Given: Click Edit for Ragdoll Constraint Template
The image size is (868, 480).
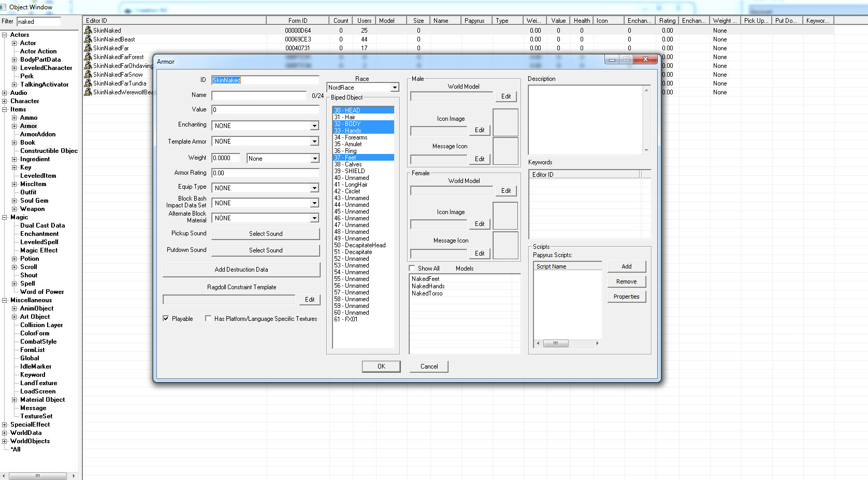Looking at the screenshot, I should (310, 300).
